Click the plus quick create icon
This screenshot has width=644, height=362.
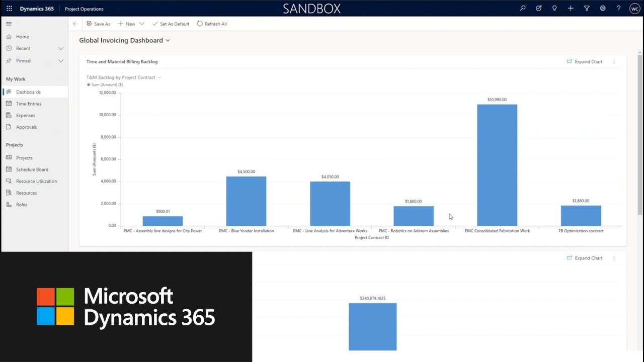[571, 9]
